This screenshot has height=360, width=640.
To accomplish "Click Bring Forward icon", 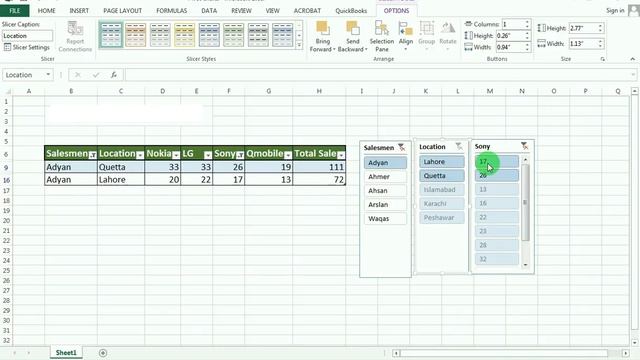I will coord(322,28).
